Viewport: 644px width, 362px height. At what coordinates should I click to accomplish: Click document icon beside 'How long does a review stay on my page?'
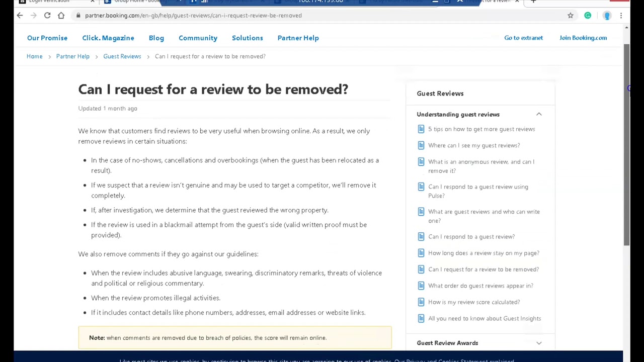(421, 253)
